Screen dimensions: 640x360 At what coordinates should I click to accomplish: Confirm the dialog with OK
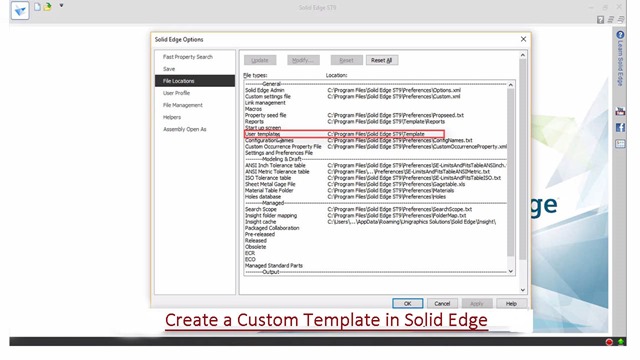pos(407,303)
